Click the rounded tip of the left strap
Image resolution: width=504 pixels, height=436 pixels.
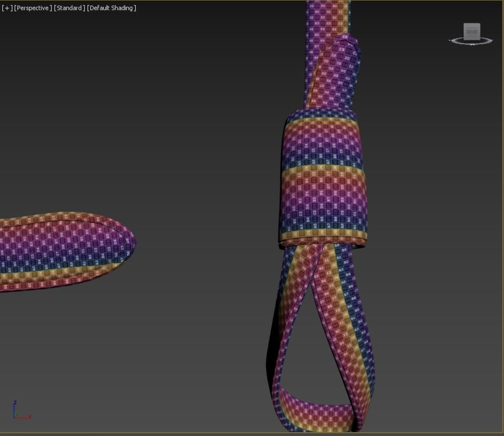click(130, 243)
